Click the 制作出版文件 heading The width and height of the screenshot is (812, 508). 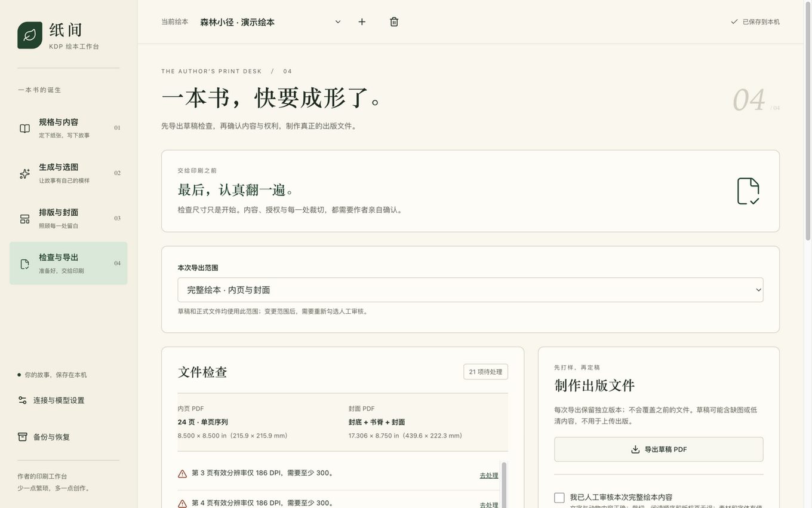click(x=595, y=385)
